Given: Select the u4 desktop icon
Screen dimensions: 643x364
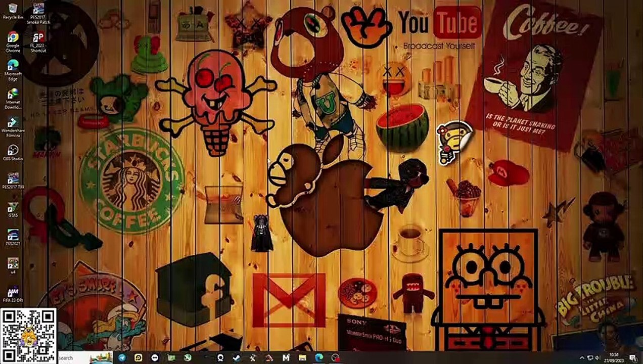Looking at the screenshot, I should [13, 265].
